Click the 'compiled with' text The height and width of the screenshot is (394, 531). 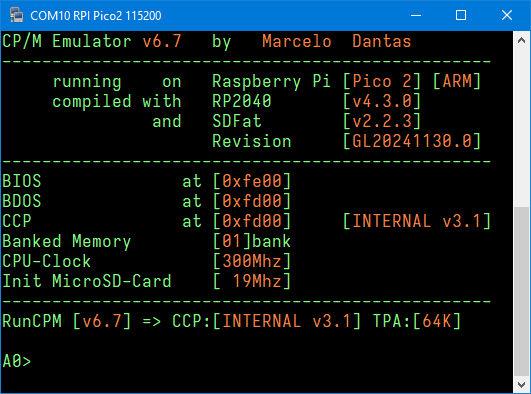click(x=116, y=102)
